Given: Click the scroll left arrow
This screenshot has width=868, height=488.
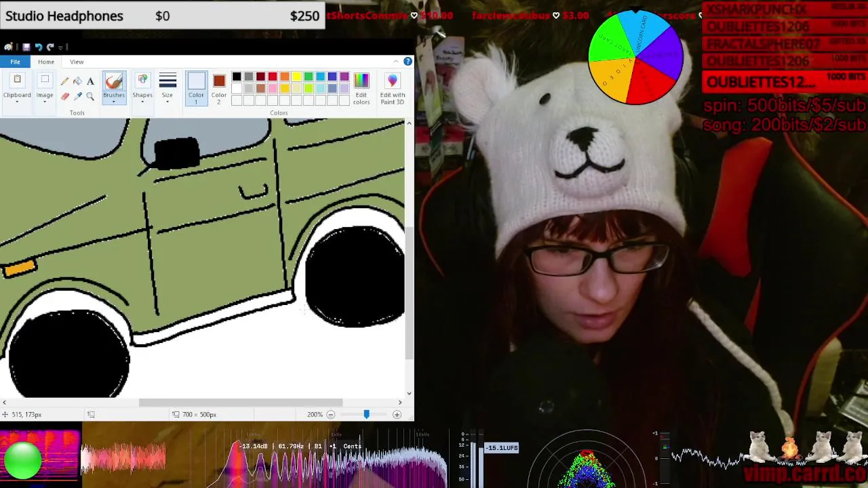Looking at the screenshot, I should click(4, 403).
